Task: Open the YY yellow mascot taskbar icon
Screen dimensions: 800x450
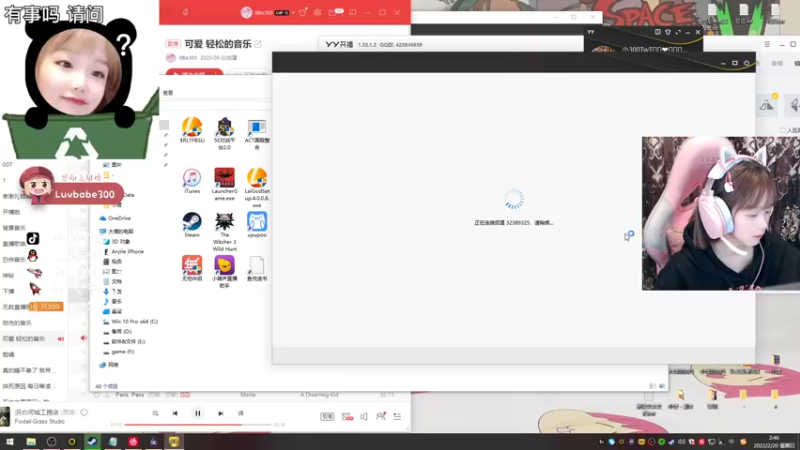Action: (x=174, y=442)
